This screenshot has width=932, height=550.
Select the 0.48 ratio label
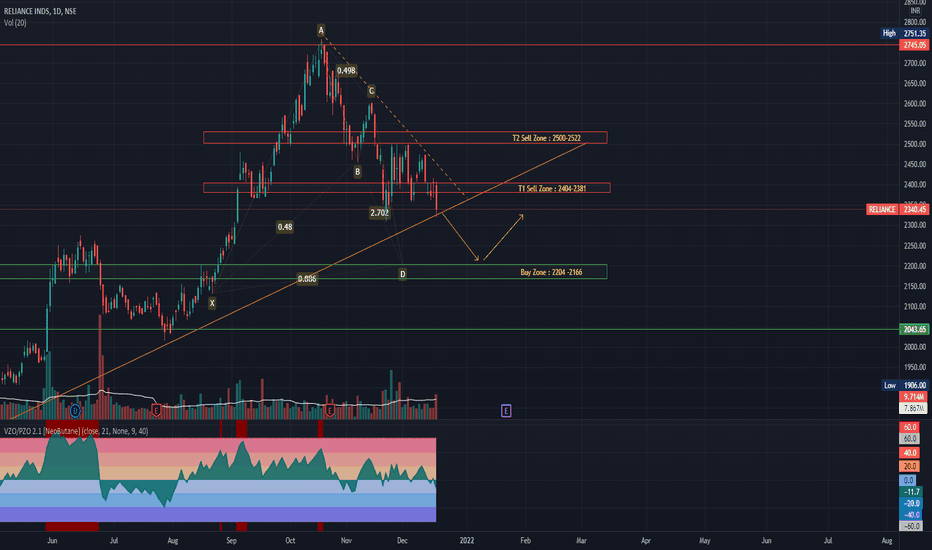coord(285,227)
